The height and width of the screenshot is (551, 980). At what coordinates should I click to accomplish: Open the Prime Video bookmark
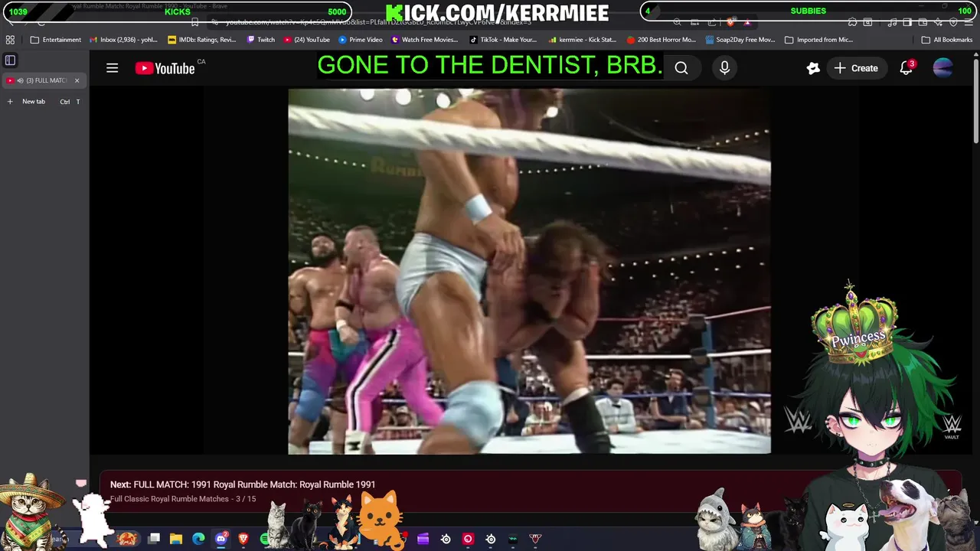(361, 40)
